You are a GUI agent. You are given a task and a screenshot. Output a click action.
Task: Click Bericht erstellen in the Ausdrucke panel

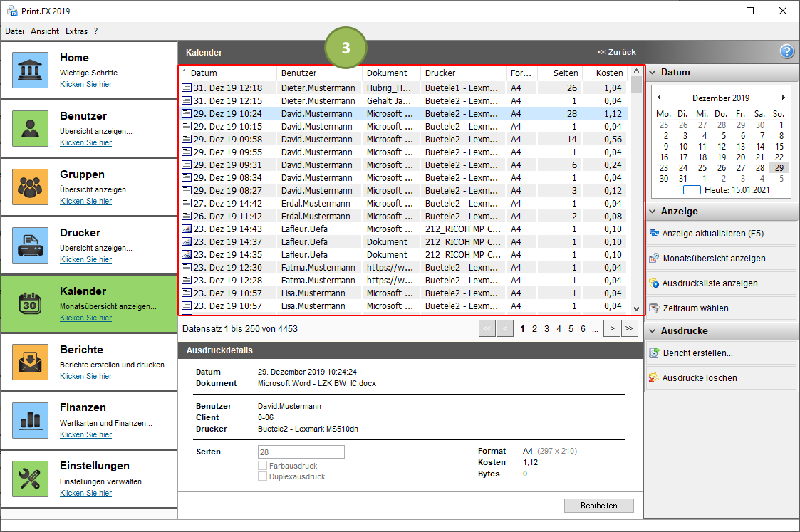pos(697,353)
